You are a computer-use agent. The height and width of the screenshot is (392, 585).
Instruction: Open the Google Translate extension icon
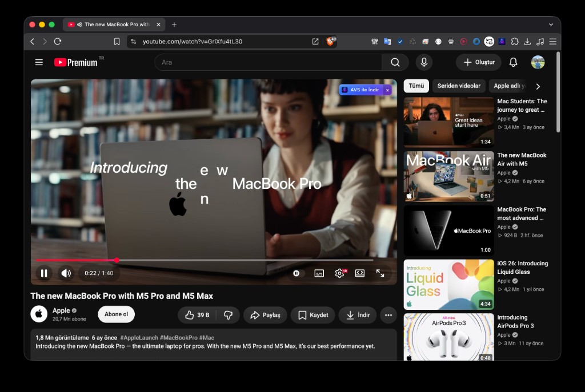coord(387,41)
